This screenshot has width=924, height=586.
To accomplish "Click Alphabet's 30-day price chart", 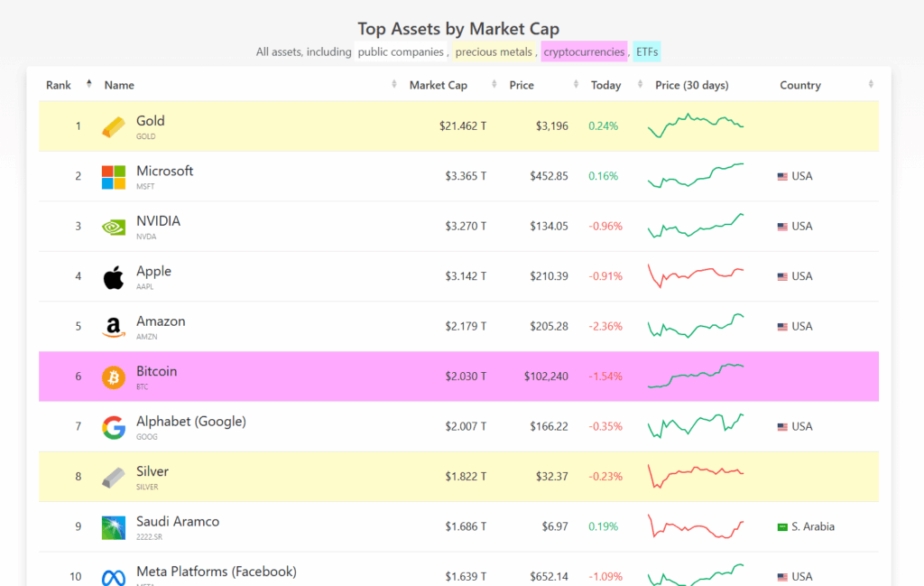I will pos(696,426).
